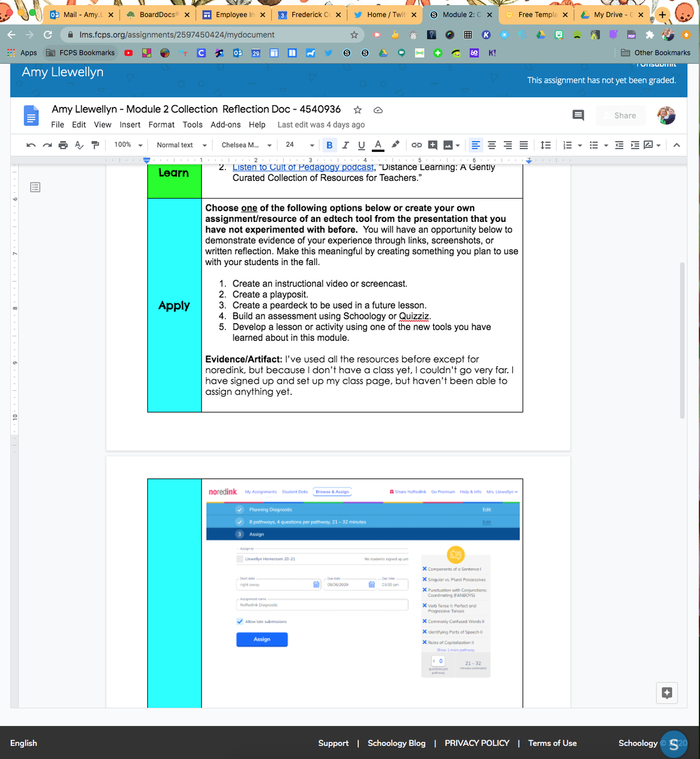Run the spell check icon

coord(79,145)
